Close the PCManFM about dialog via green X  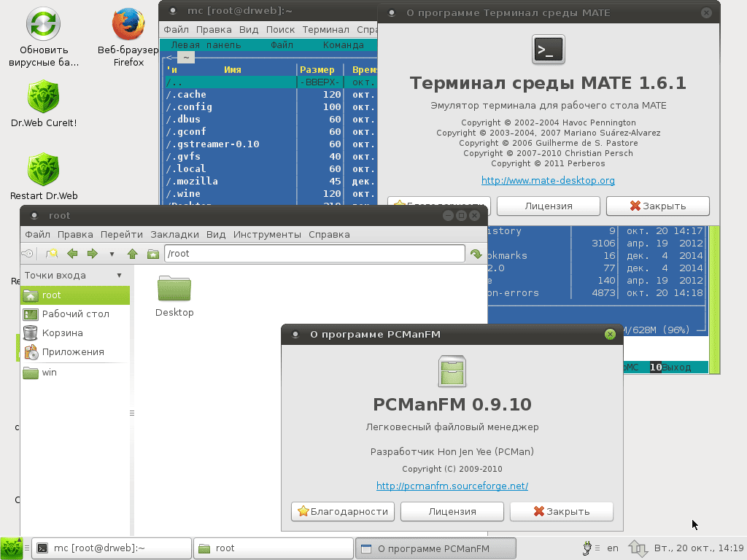(x=610, y=334)
